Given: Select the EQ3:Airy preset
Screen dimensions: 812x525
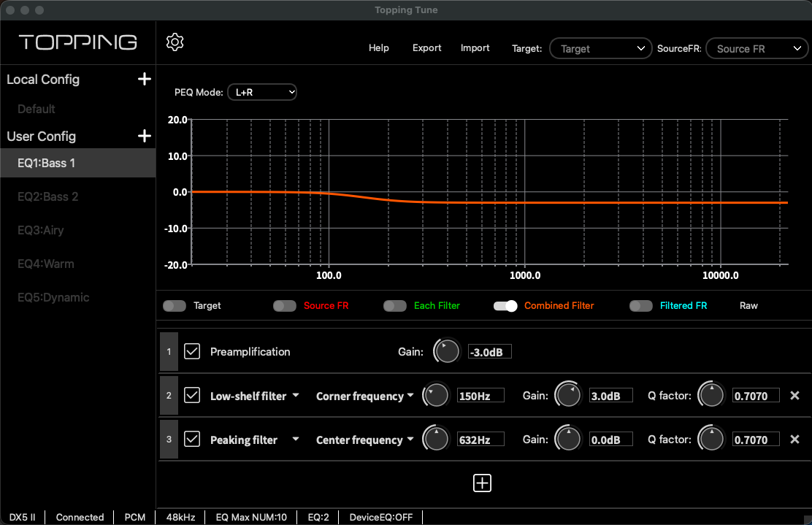Looking at the screenshot, I should (41, 230).
